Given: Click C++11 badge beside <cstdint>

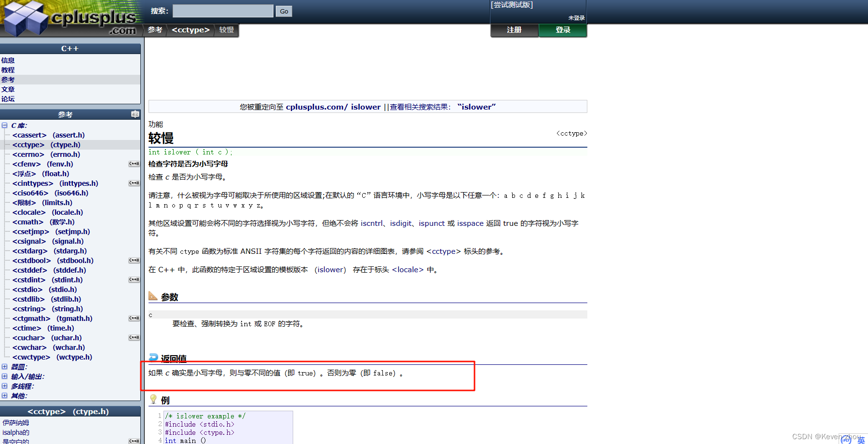Looking at the screenshot, I should coord(134,280).
